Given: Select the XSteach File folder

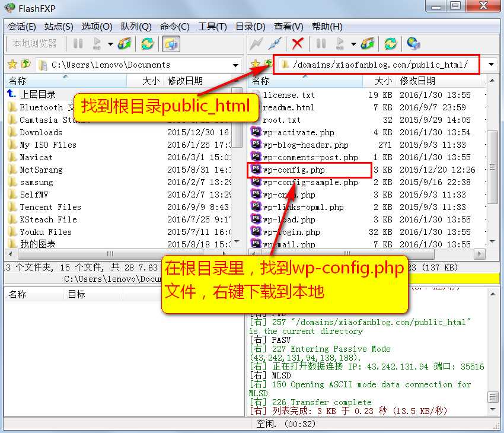Looking at the screenshot, I should (x=48, y=219).
